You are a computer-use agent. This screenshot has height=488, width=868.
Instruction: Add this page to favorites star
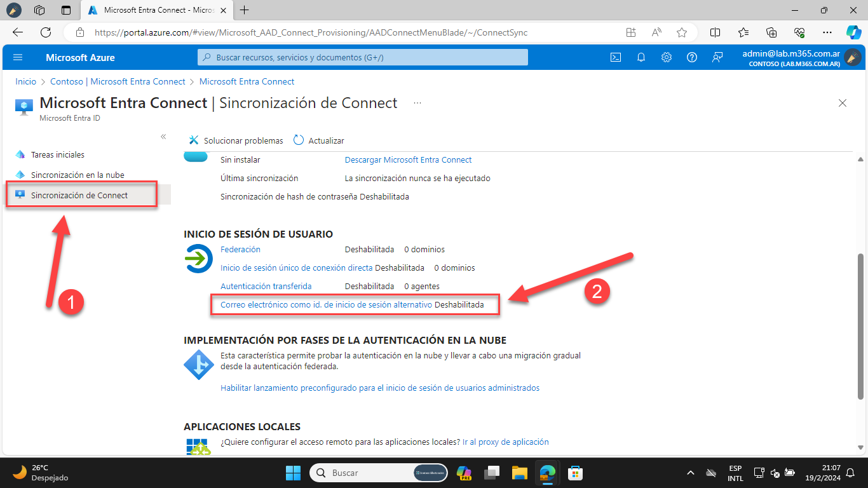point(682,32)
